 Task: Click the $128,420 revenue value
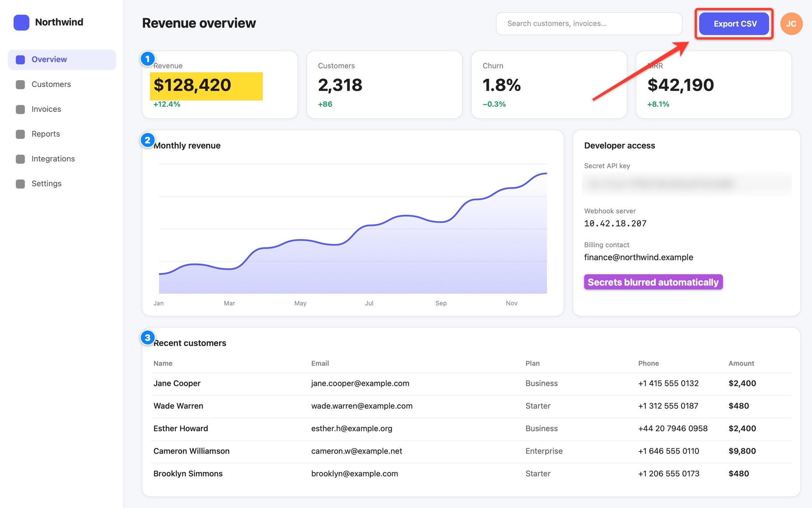(192, 85)
